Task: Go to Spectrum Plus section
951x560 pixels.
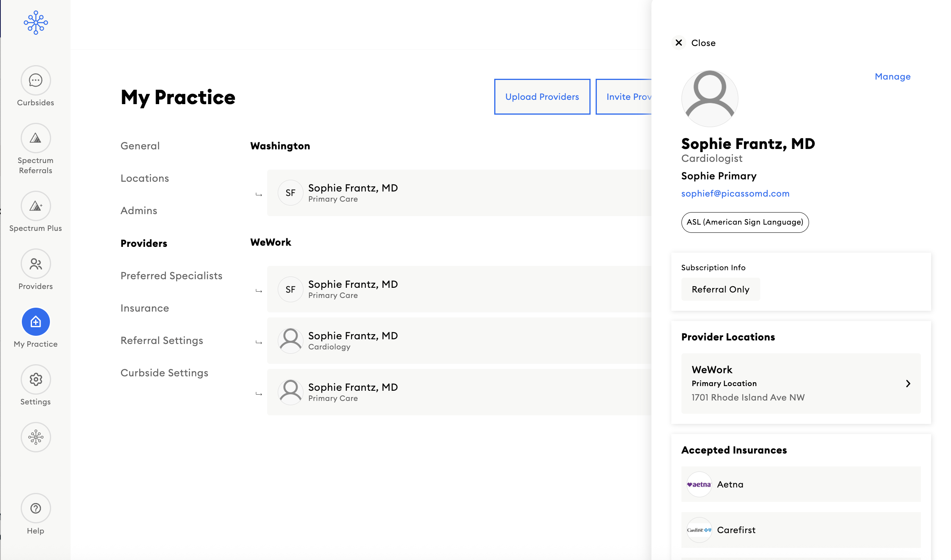Action: [x=35, y=206]
